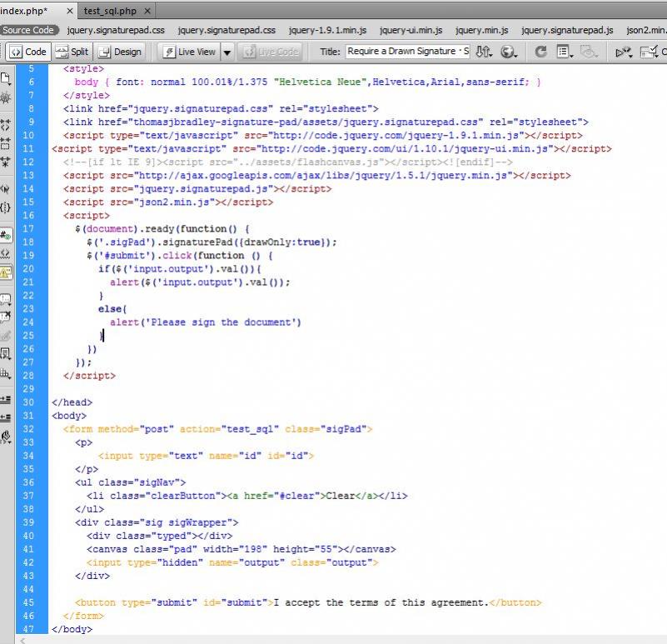Open the Open Documents list icon
Viewport: 667px width, 644px height.
pyautogui.click(x=6, y=78)
